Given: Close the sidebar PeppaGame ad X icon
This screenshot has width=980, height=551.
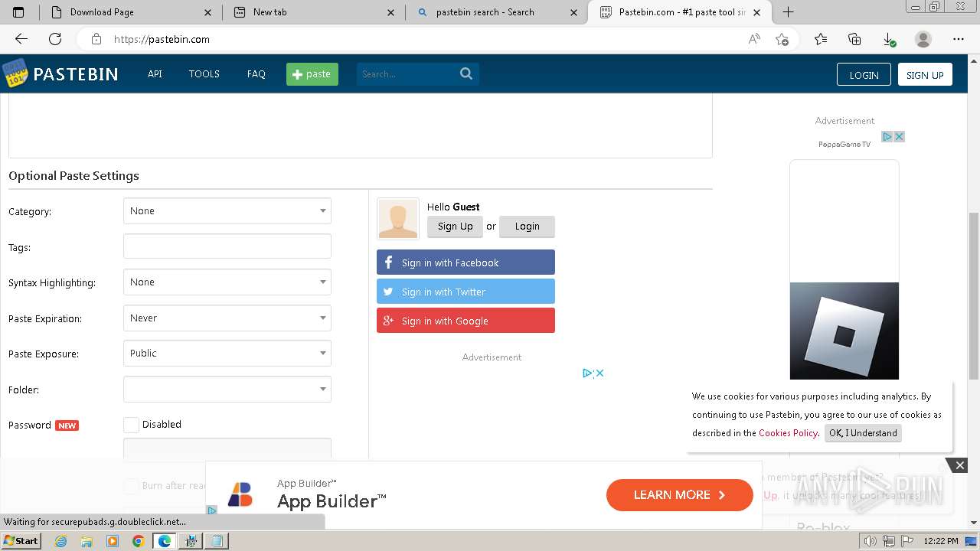Looking at the screenshot, I should [899, 136].
